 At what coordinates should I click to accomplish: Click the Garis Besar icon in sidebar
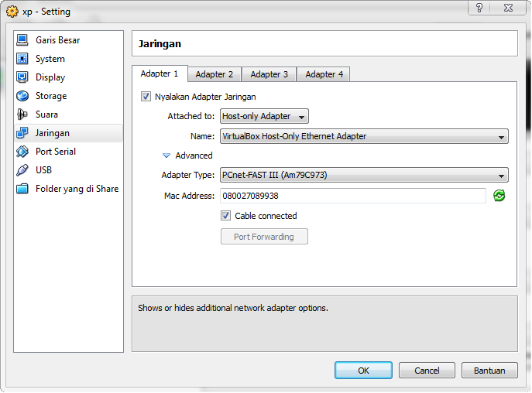22,40
